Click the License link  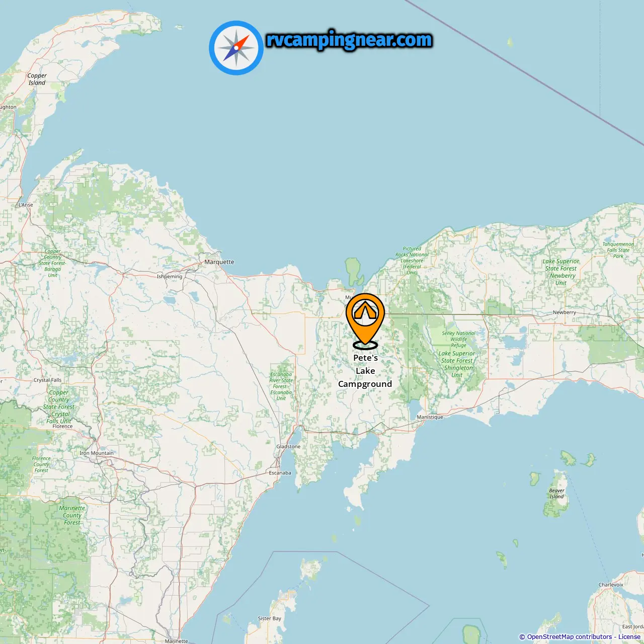click(629, 637)
